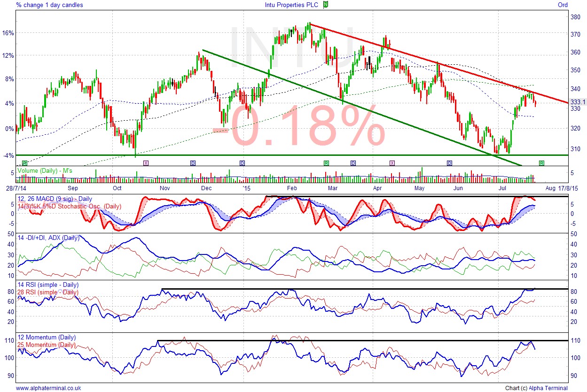
Task: Select the R marker between Feb and Mar
Action: pyautogui.click(x=326, y=163)
